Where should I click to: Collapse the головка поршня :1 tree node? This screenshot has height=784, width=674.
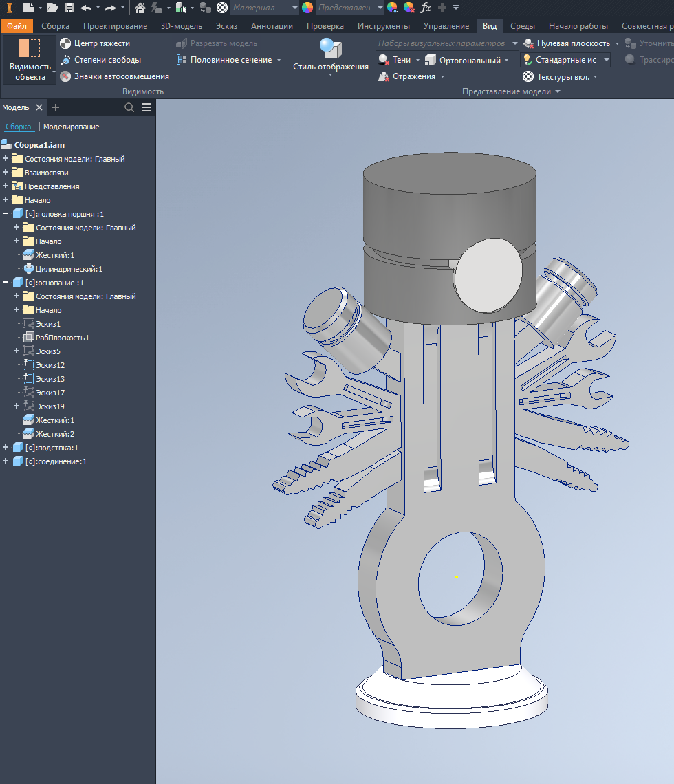6,213
